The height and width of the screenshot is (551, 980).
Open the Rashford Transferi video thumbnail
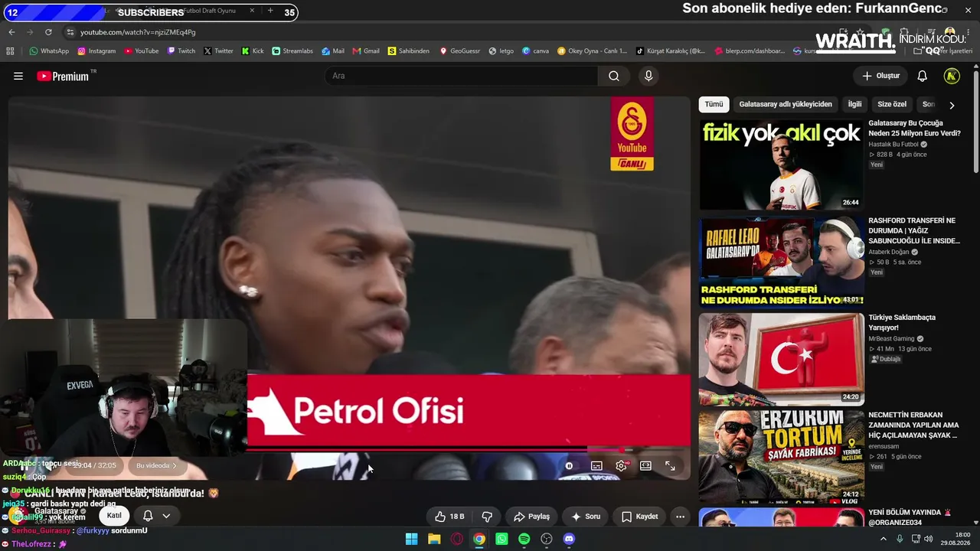[781, 262]
